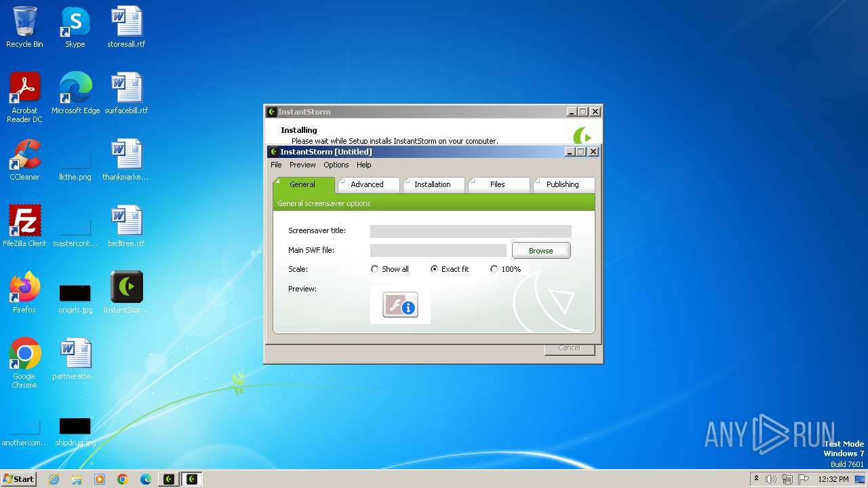Switch to second InstantStorm taskbar button
Image resolution: width=868 pixels, height=488 pixels.
tap(192, 479)
